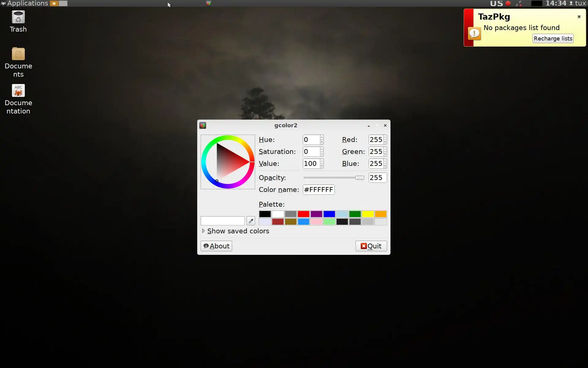This screenshot has height=368, width=588.
Task: Increase the Saturation spinner value
Action: coord(322,149)
